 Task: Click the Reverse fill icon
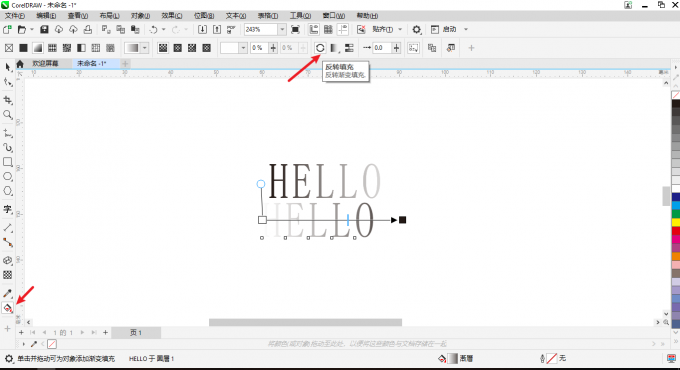(320, 48)
